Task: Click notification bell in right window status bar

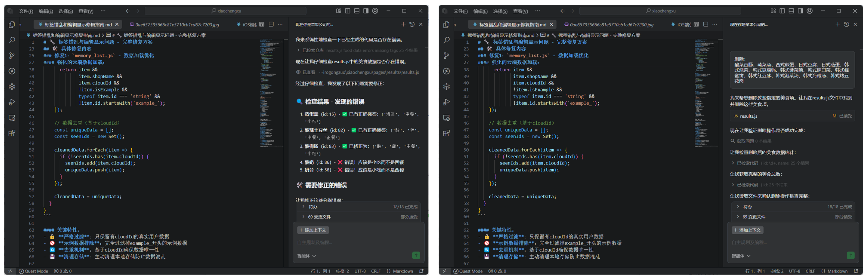Action: click(x=856, y=271)
